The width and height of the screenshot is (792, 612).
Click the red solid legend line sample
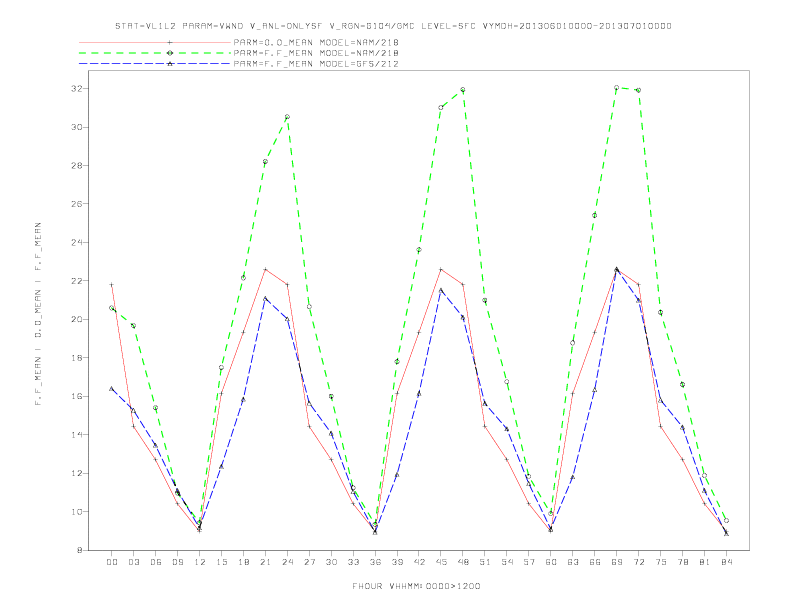click(x=155, y=42)
